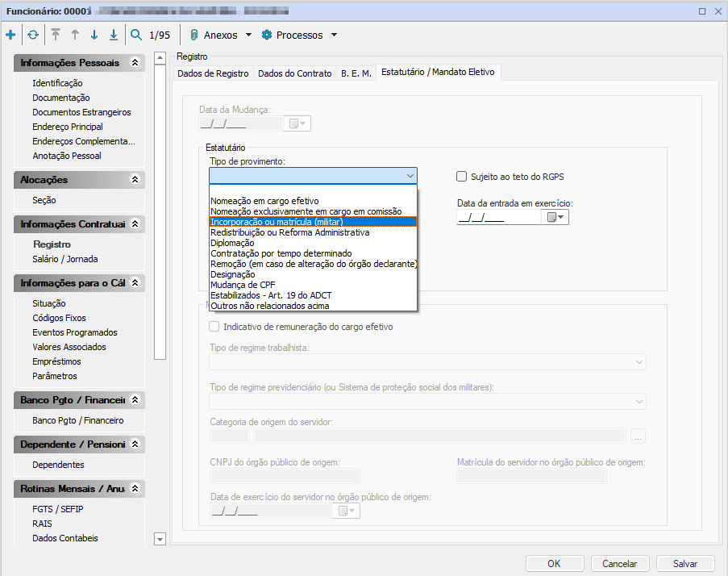Open Anexos dropdown arrow

click(x=248, y=35)
